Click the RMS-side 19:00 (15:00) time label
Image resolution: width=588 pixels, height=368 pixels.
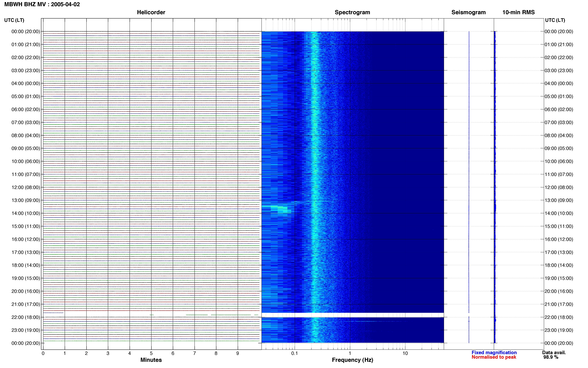pyautogui.click(x=559, y=278)
